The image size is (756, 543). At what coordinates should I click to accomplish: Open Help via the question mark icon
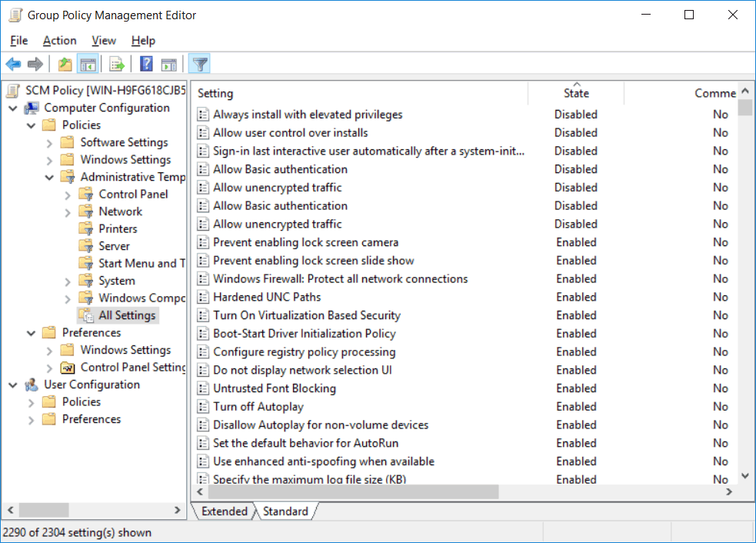[146, 64]
